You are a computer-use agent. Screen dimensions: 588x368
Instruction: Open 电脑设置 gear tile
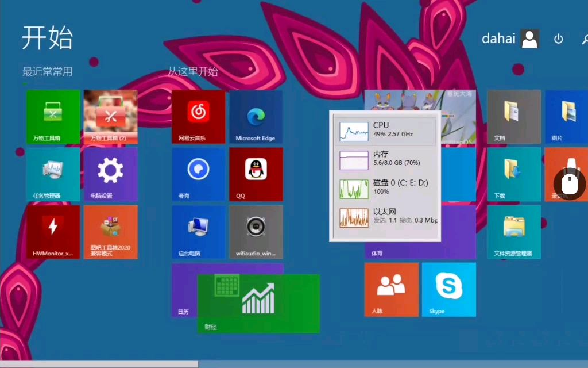coord(110,174)
